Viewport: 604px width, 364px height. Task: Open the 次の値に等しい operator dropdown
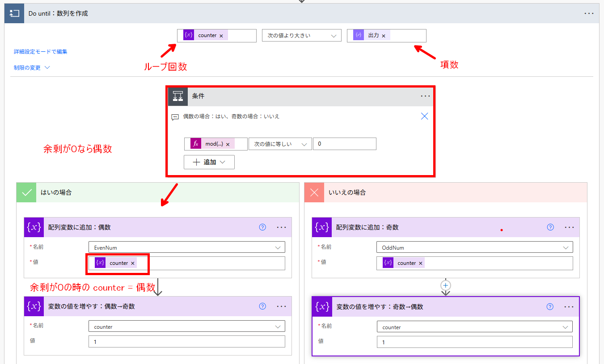[x=280, y=144]
